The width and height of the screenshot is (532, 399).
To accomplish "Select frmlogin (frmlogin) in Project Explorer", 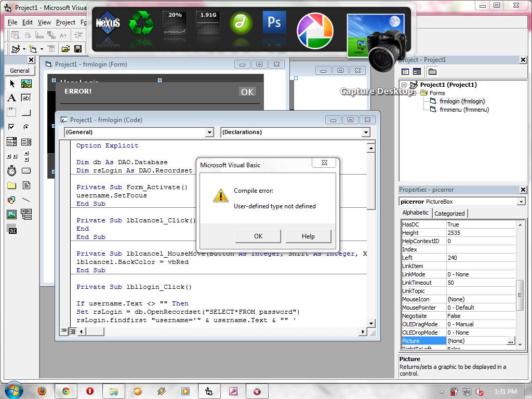I will (x=462, y=101).
